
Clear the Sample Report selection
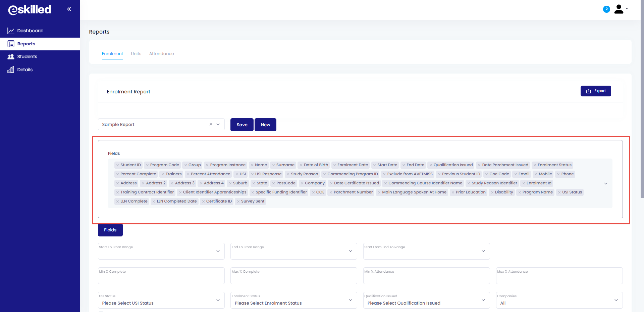pos(211,124)
